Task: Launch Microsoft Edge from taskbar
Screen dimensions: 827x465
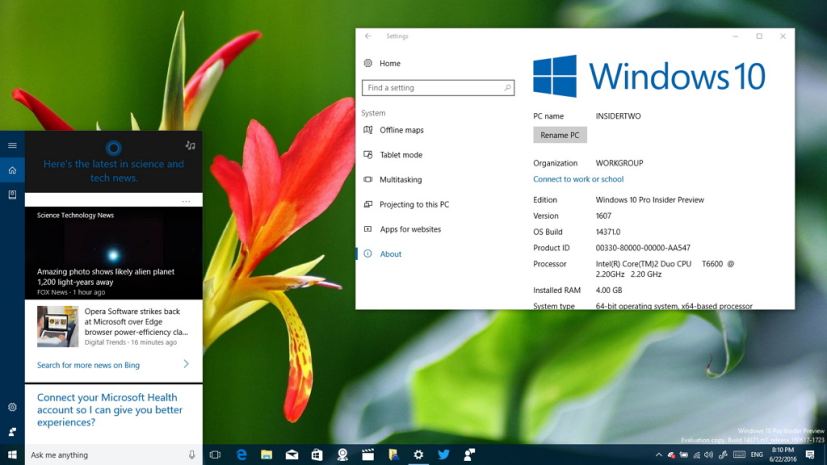Action: click(241, 454)
